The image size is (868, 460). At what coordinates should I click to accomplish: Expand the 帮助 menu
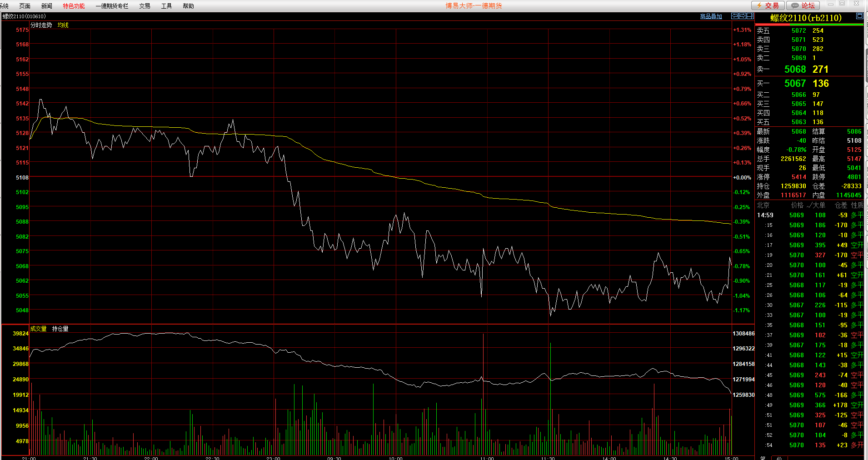(x=188, y=6)
